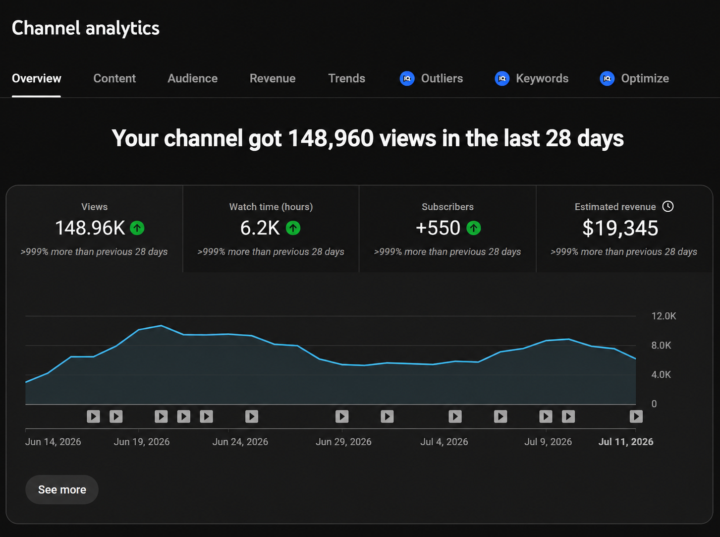
Task: Open the Outliers tab
Action: (x=431, y=79)
